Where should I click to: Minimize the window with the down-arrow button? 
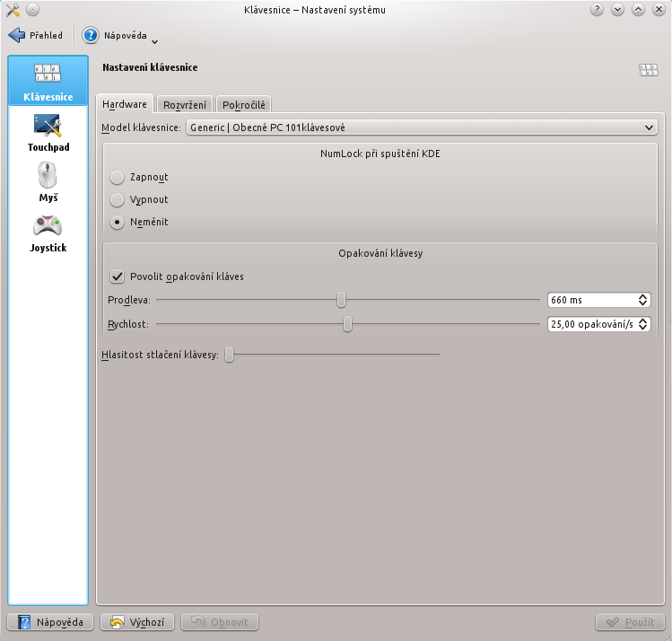tap(617, 10)
